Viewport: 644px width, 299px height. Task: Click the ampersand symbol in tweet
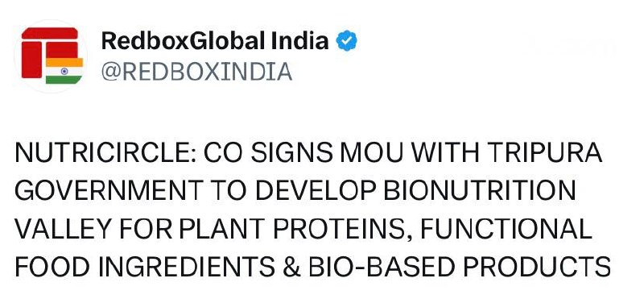pyautogui.click(x=291, y=266)
